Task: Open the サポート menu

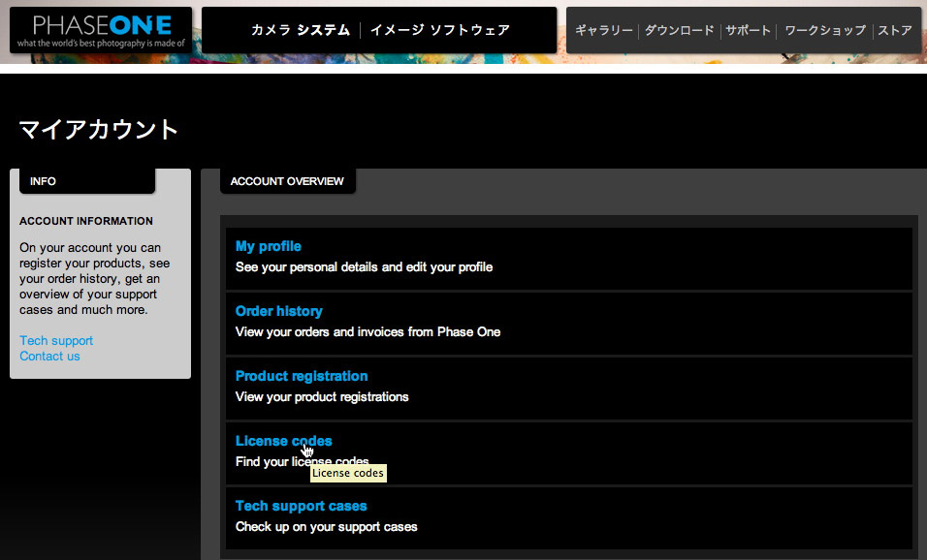Action: click(x=748, y=30)
